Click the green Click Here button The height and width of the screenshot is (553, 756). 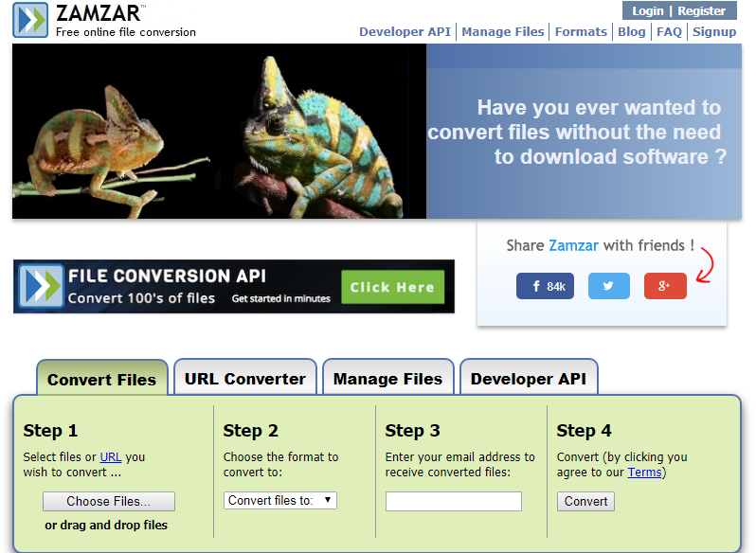(392, 287)
